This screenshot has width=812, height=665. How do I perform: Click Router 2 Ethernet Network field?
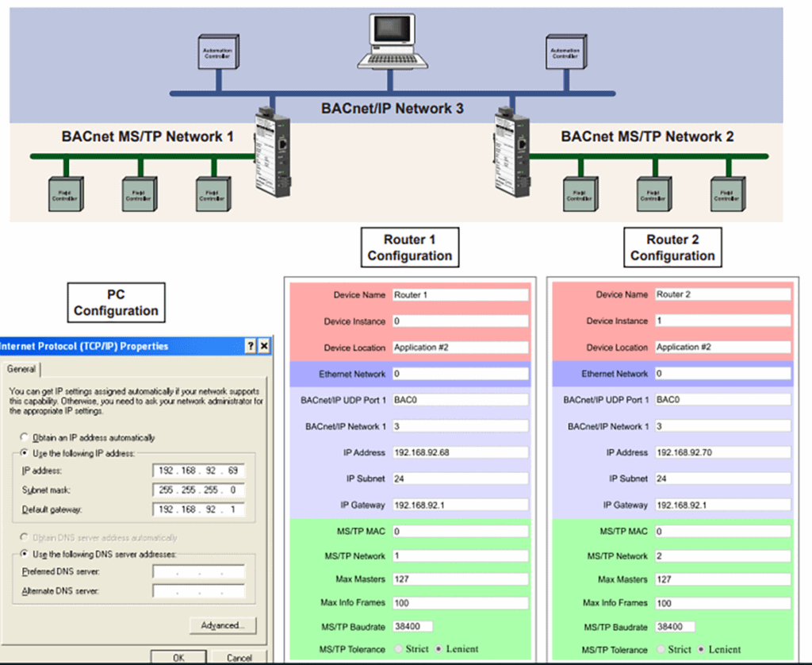pyautogui.click(x=723, y=373)
